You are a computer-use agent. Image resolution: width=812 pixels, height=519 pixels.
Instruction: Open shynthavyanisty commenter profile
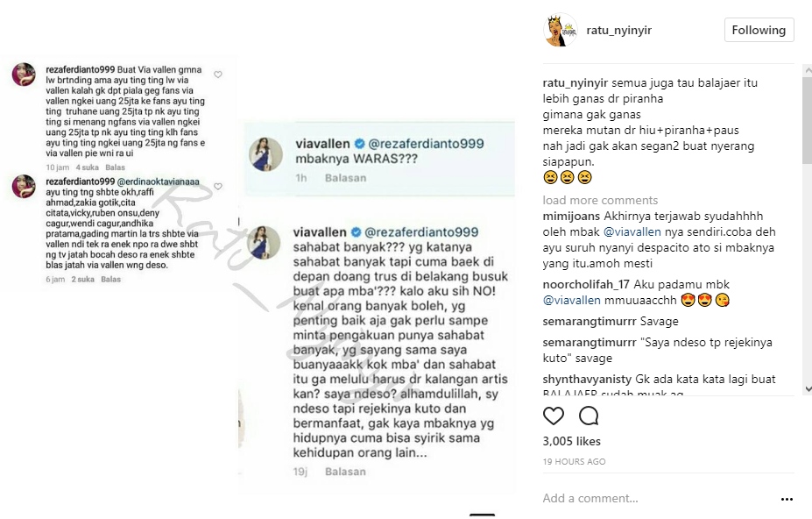[x=587, y=380]
